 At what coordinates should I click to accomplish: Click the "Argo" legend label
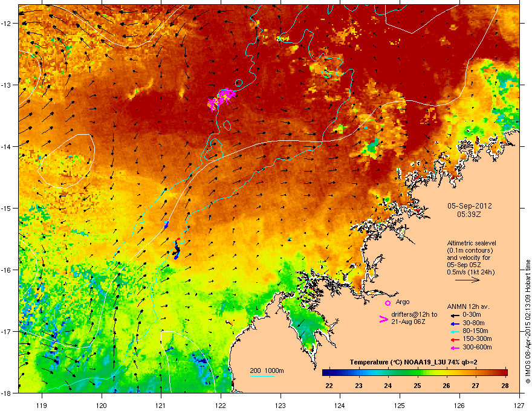[x=403, y=302]
